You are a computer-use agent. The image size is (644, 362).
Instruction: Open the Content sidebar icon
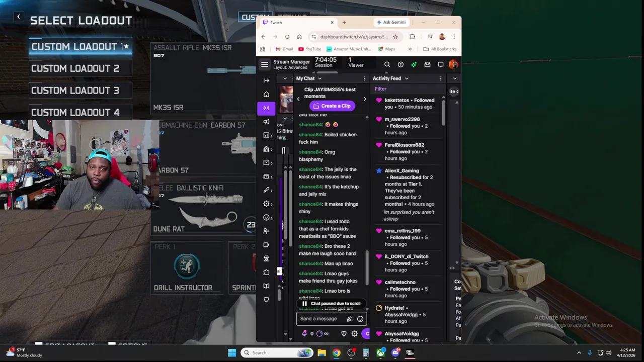click(266, 163)
